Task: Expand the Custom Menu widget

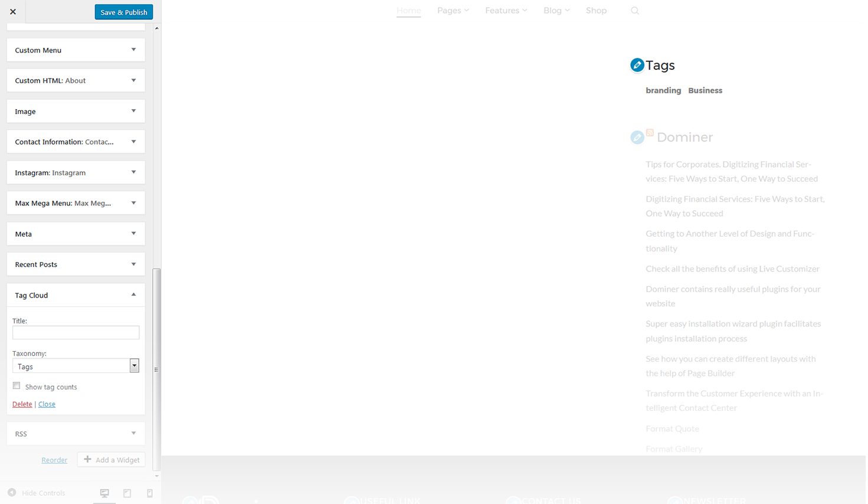Action: (x=76, y=50)
